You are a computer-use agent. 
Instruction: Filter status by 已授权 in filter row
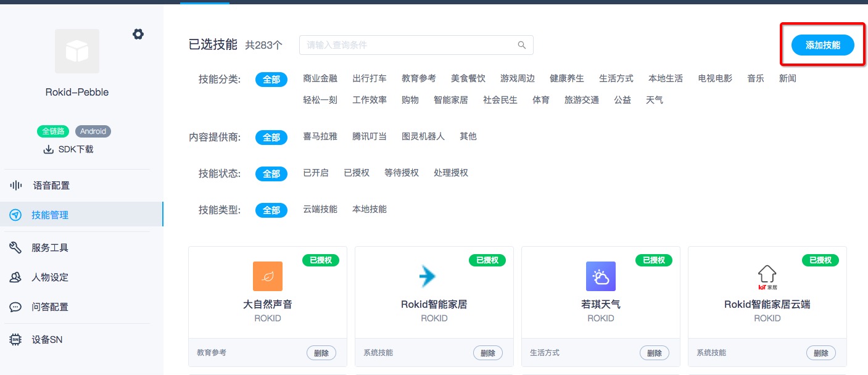357,173
